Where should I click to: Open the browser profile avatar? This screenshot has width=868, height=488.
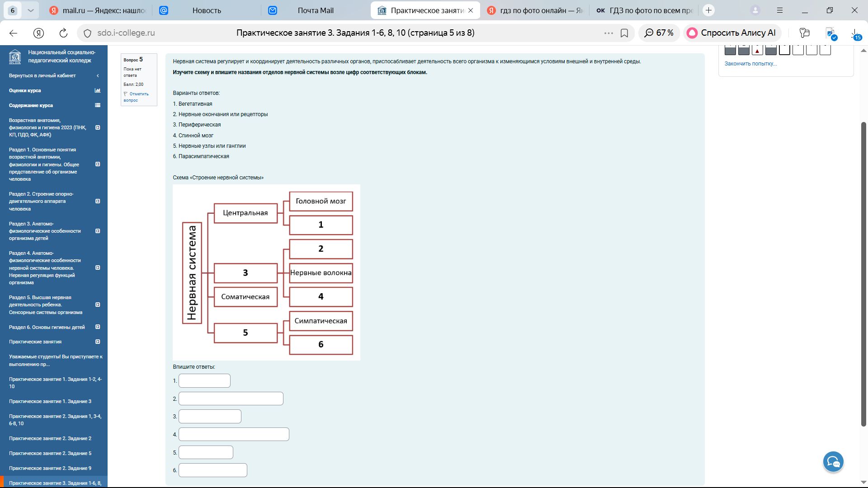[x=755, y=10]
